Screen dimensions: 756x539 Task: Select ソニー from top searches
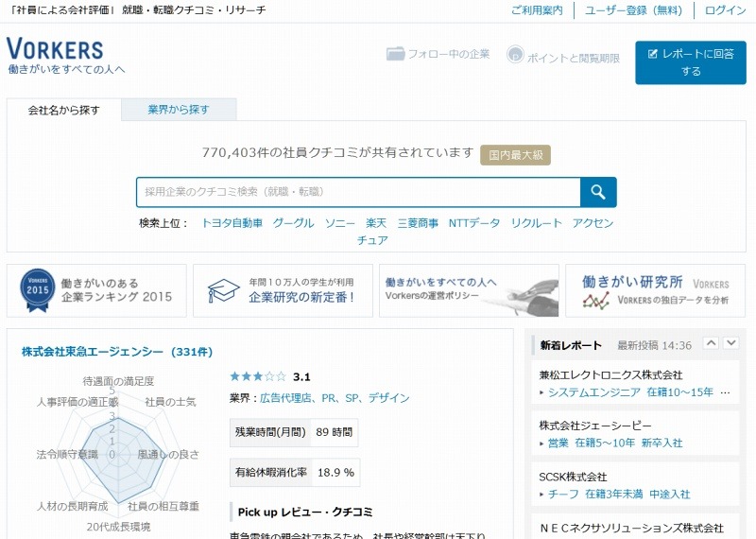[339, 223]
